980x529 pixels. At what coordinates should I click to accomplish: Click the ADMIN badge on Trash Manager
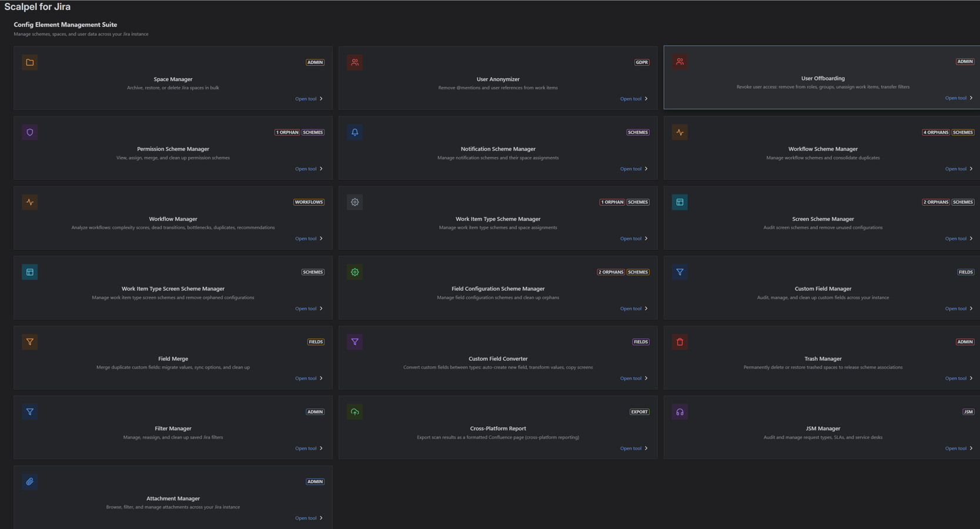pyautogui.click(x=965, y=342)
